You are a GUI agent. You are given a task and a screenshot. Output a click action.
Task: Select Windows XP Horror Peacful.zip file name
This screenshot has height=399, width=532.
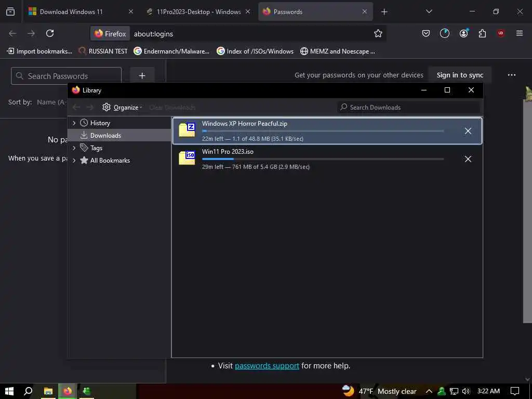click(x=245, y=124)
